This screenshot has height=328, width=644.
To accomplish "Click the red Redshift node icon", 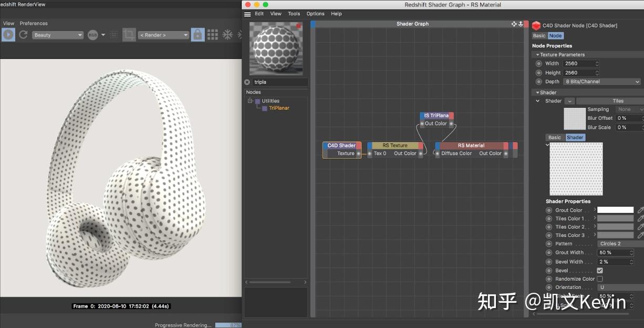I will tap(536, 25).
